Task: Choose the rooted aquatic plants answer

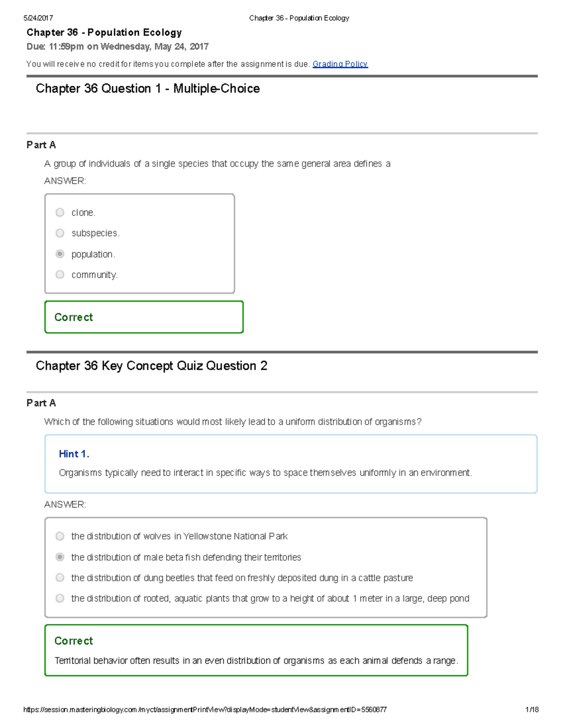Action: (x=60, y=598)
